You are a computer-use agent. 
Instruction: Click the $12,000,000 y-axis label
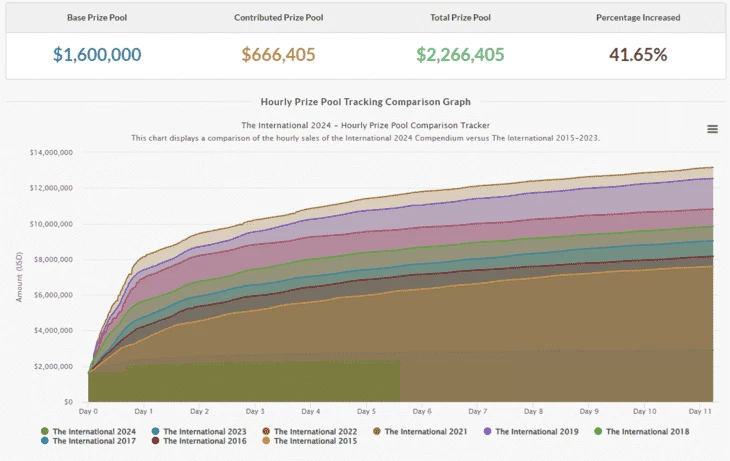pyautogui.click(x=51, y=188)
